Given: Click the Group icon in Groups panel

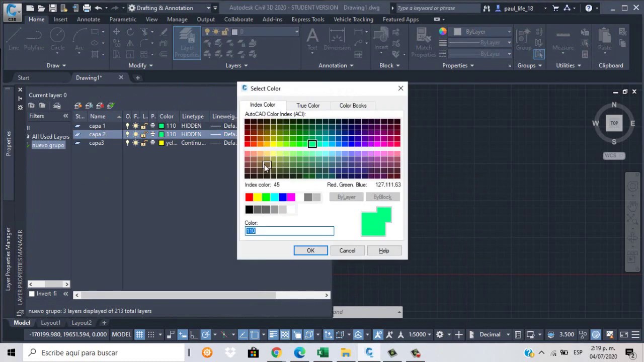Looking at the screenshot, I should 523,39.
